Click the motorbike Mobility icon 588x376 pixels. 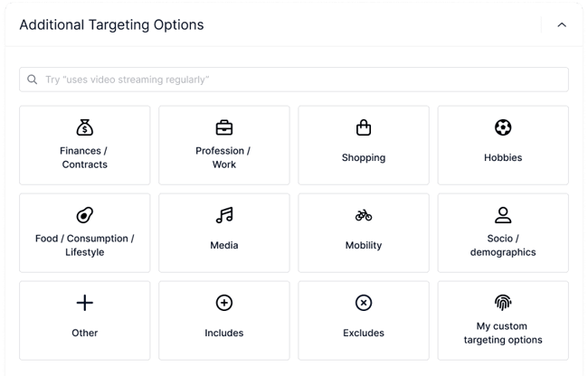pos(364,216)
